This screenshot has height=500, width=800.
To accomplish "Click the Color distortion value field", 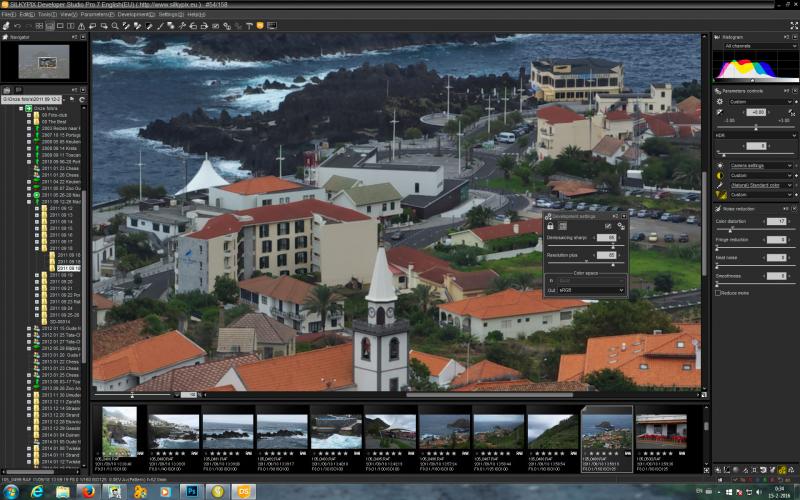I will pyautogui.click(x=777, y=221).
